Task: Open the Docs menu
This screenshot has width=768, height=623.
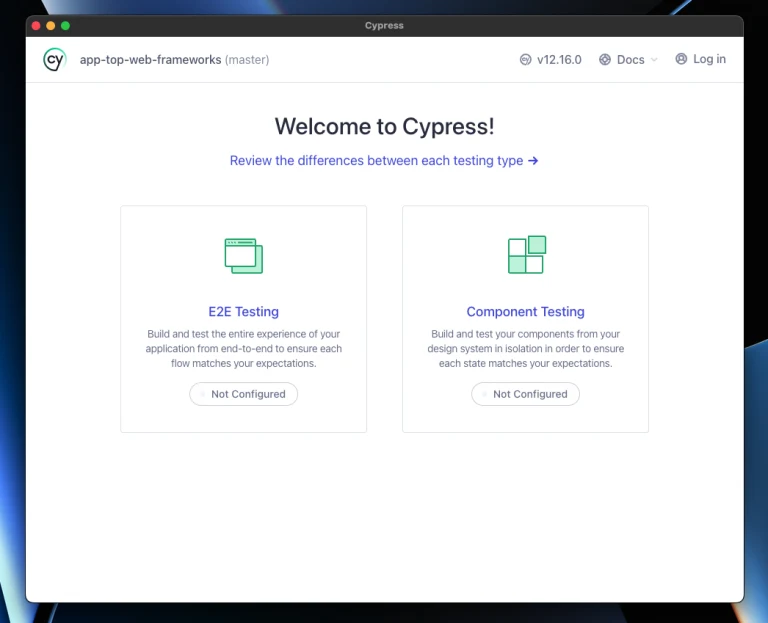Action: point(628,60)
